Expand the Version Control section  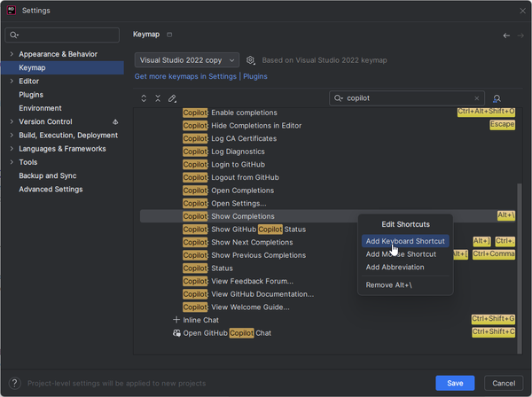pos(12,121)
